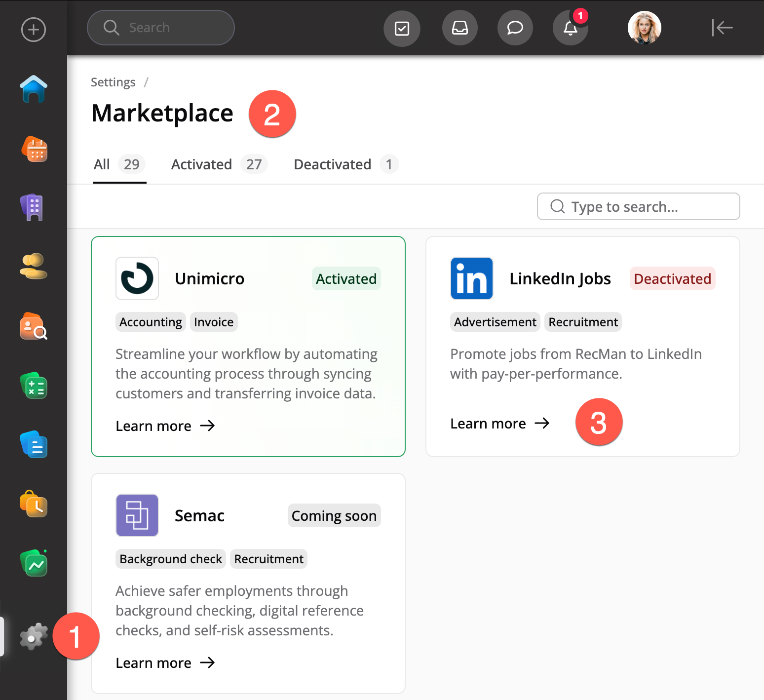Click Learn more on LinkedIn Jobs card
The height and width of the screenshot is (700, 764).
(499, 424)
